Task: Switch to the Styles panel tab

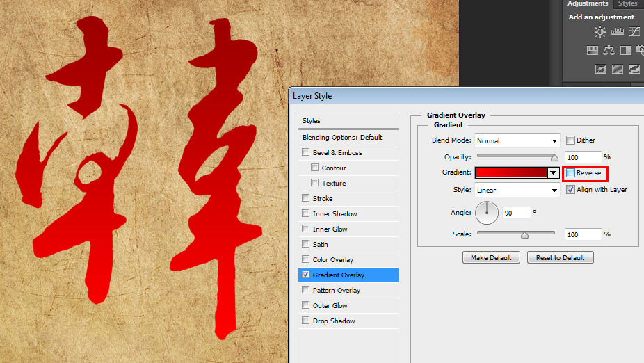Action: tap(627, 3)
